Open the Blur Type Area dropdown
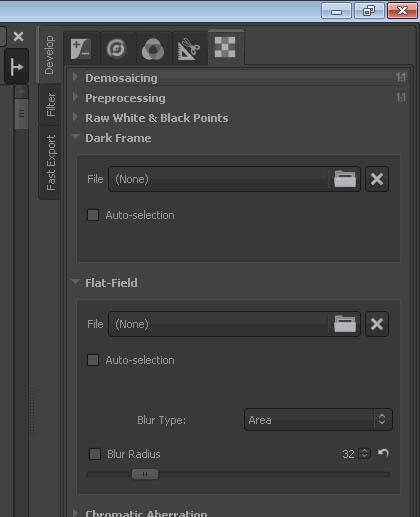Viewport: 420px width, 517px height. coord(318,420)
